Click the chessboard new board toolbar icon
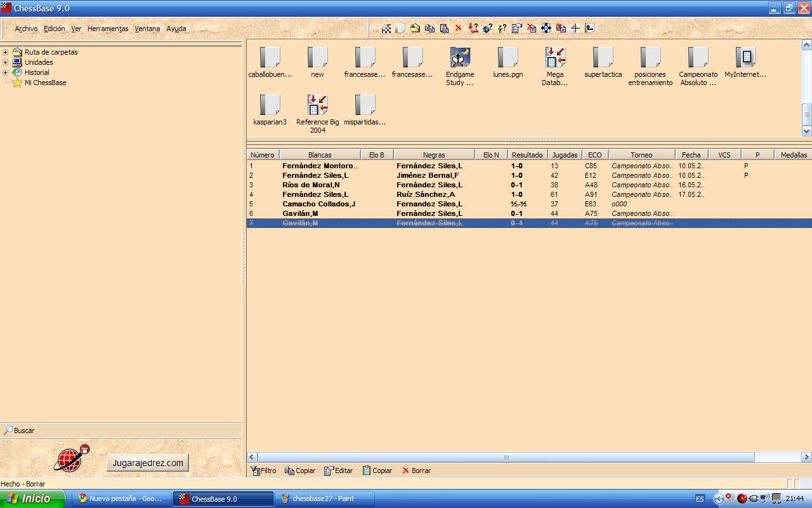 point(386,29)
